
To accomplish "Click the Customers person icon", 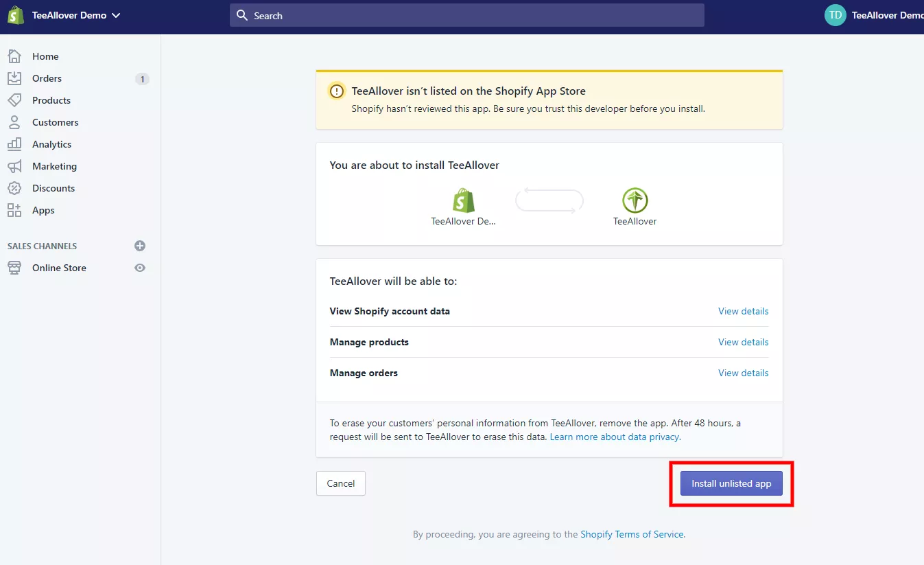I will click(14, 122).
